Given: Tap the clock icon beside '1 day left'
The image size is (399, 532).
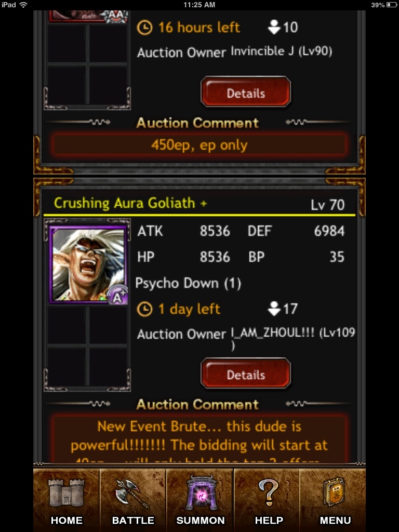Looking at the screenshot, I should (144, 309).
